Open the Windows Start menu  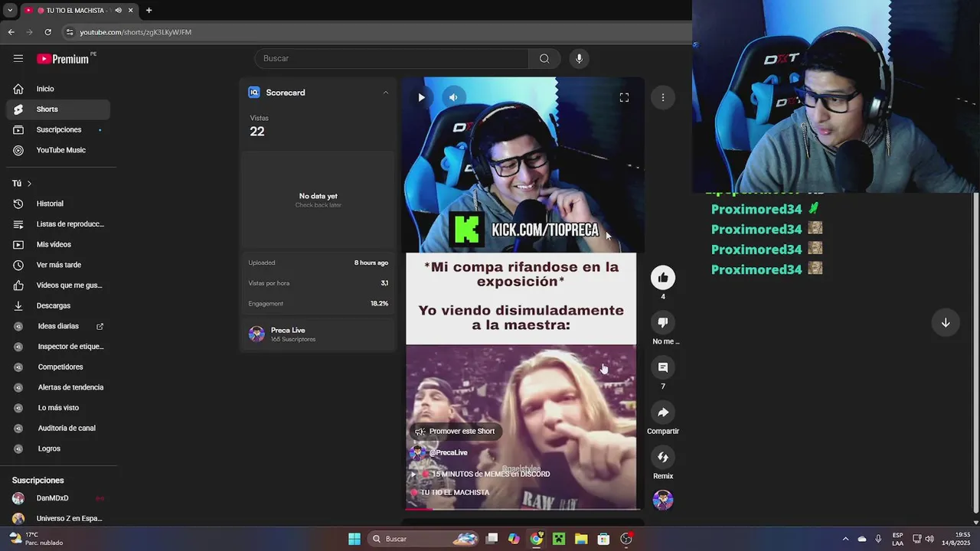point(354,539)
